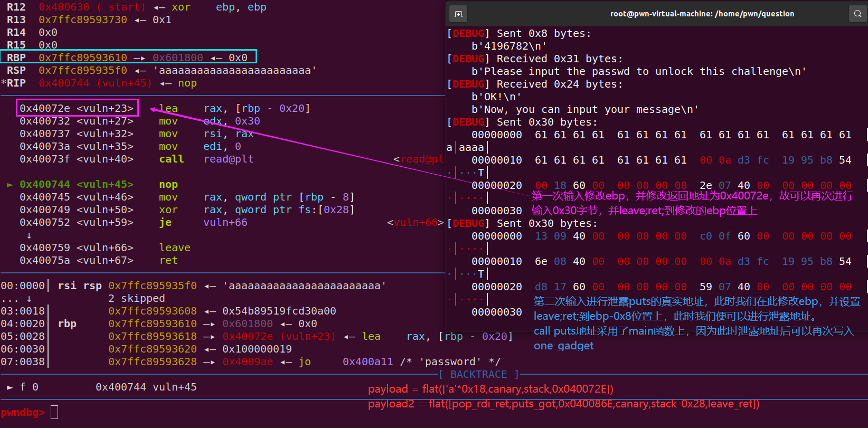Select hexdump row starting 'd8 17 60 00'
Viewport: 868px width, 428px height.
[662, 287]
